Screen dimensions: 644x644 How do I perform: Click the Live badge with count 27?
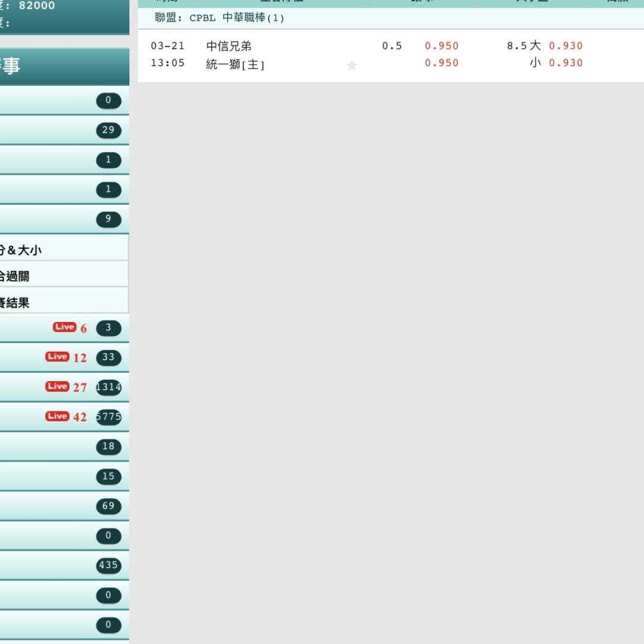coord(57,386)
